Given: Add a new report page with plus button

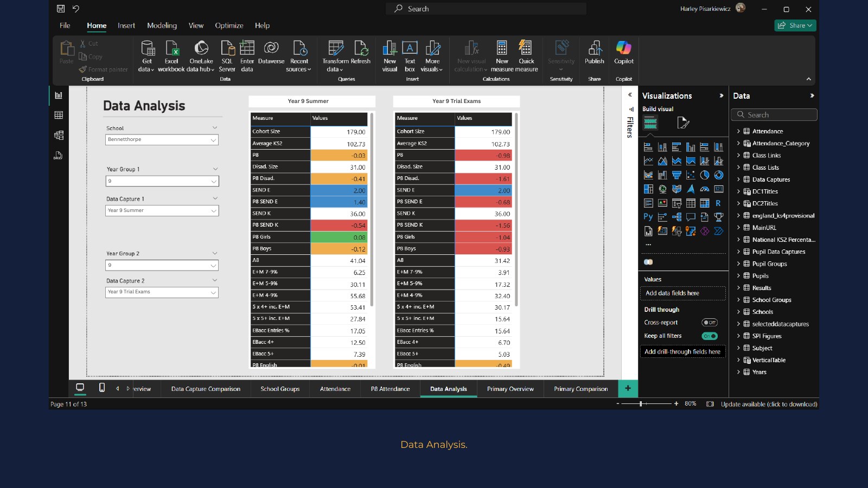Looking at the screenshot, I should (628, 388).
